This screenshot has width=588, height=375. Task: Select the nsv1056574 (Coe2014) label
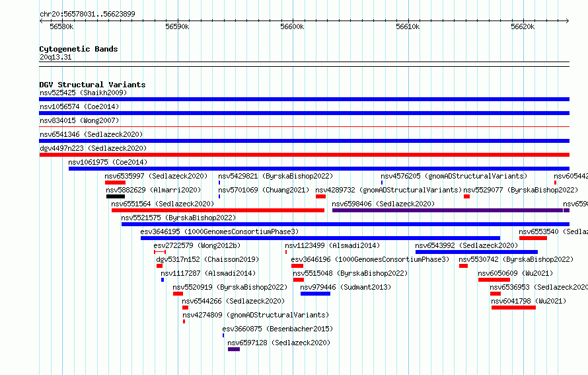pos(79,106)
